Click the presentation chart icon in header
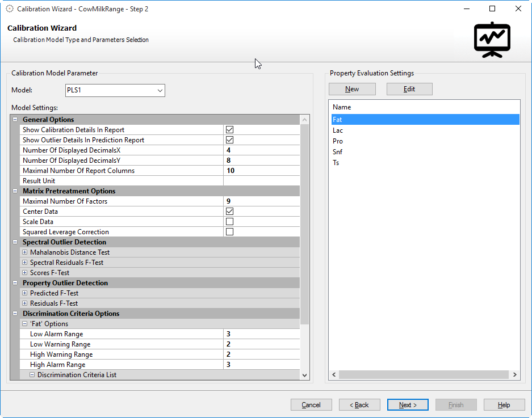The image size is (532, 418). 492,40
